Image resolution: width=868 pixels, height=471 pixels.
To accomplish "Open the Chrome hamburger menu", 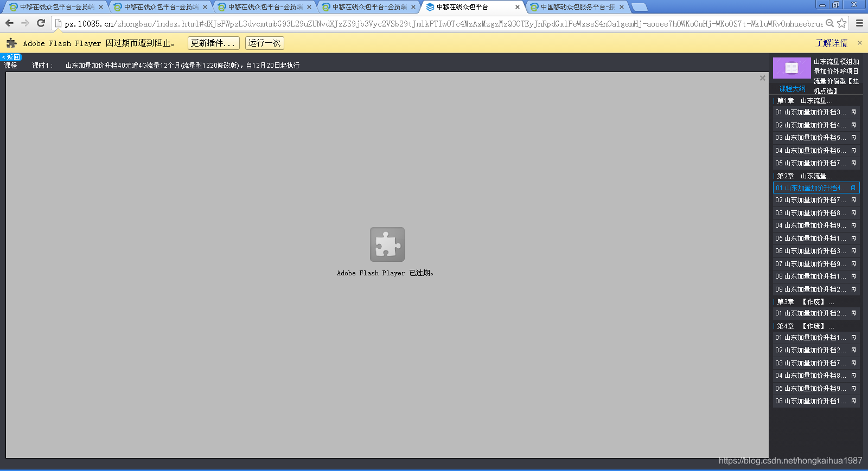I will (859, 23).
